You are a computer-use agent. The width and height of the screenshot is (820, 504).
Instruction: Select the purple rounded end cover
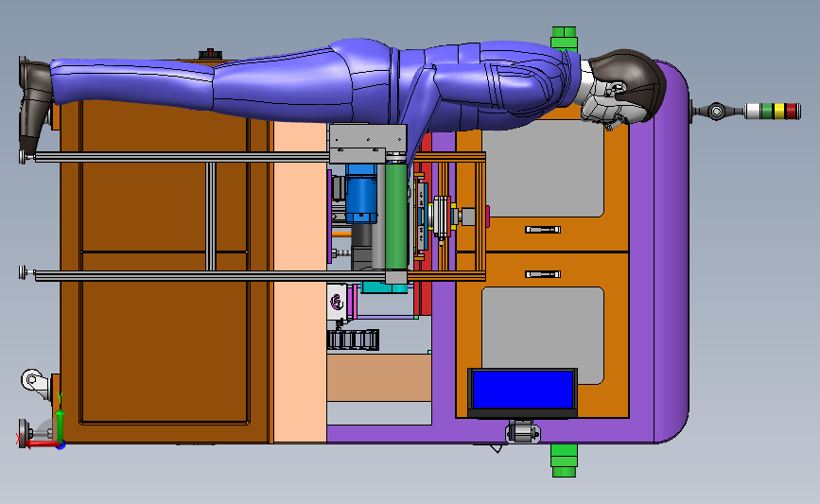point(672,252)
